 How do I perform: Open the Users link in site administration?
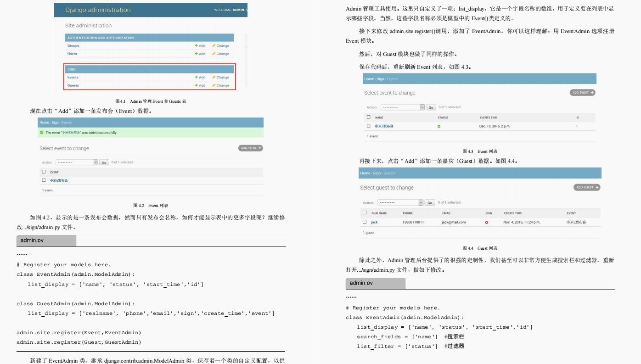click(x=72, y=54)
